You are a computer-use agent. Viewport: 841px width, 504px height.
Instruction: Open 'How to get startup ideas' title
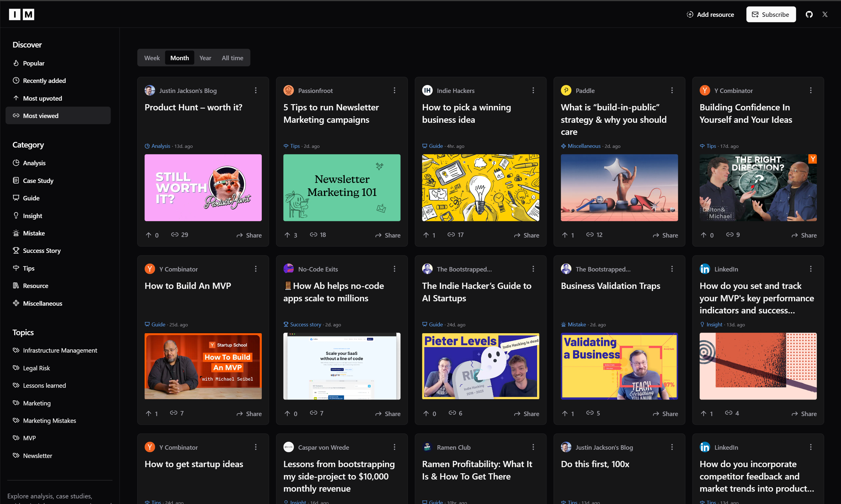194,464
